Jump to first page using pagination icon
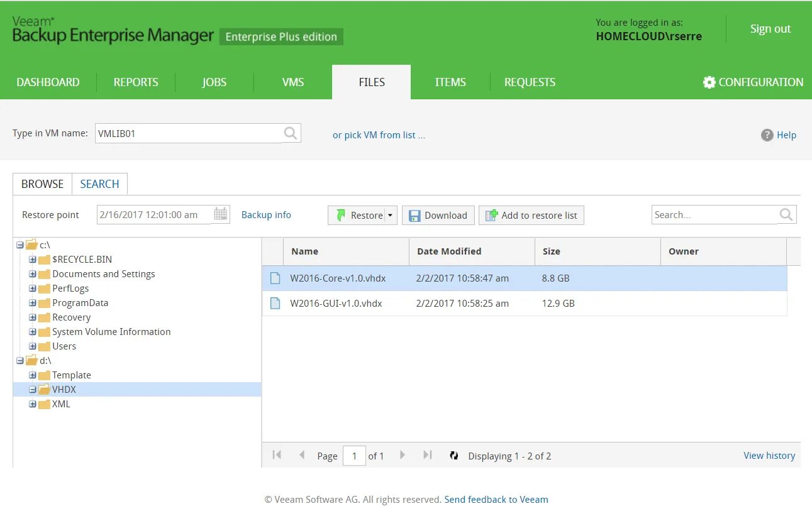Screen dimensions: 812x511 click(x=277, y=455)
